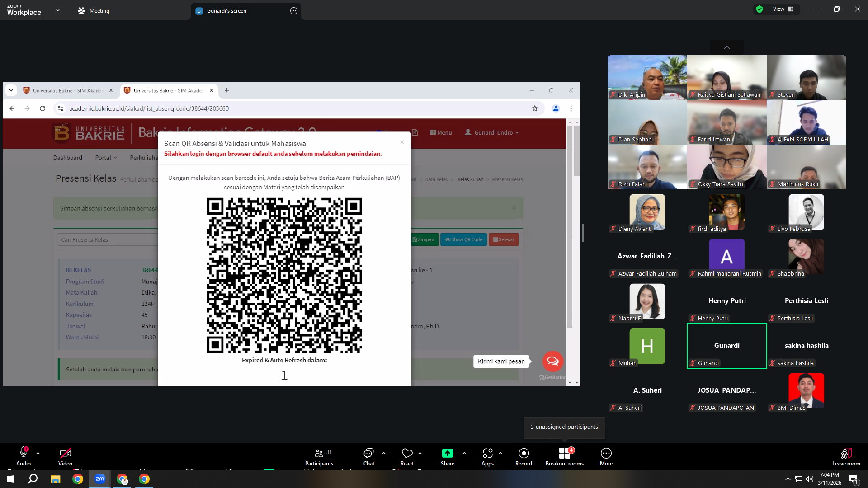
Task: Open the Gunardi Endro user dropdown
Action: coord(492,132)
